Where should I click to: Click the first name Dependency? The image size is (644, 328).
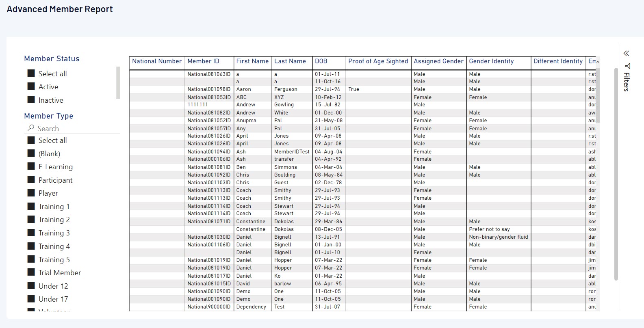point(251,307)
